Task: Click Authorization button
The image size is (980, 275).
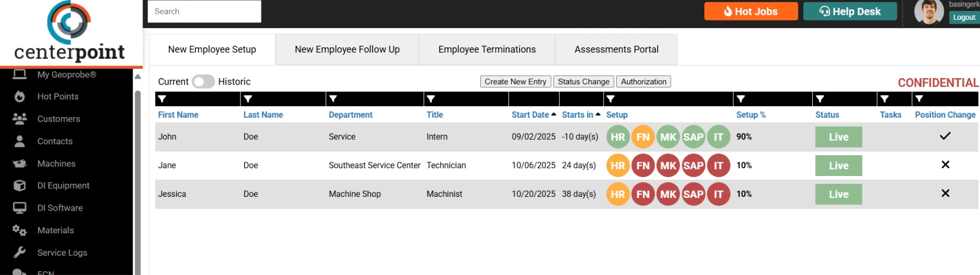Action: (x=644, y=81)
